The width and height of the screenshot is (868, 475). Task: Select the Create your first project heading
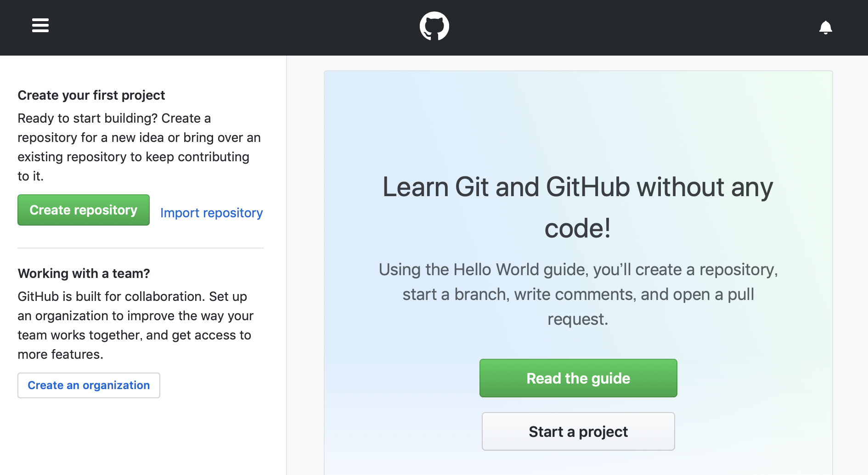coord(91,95)
